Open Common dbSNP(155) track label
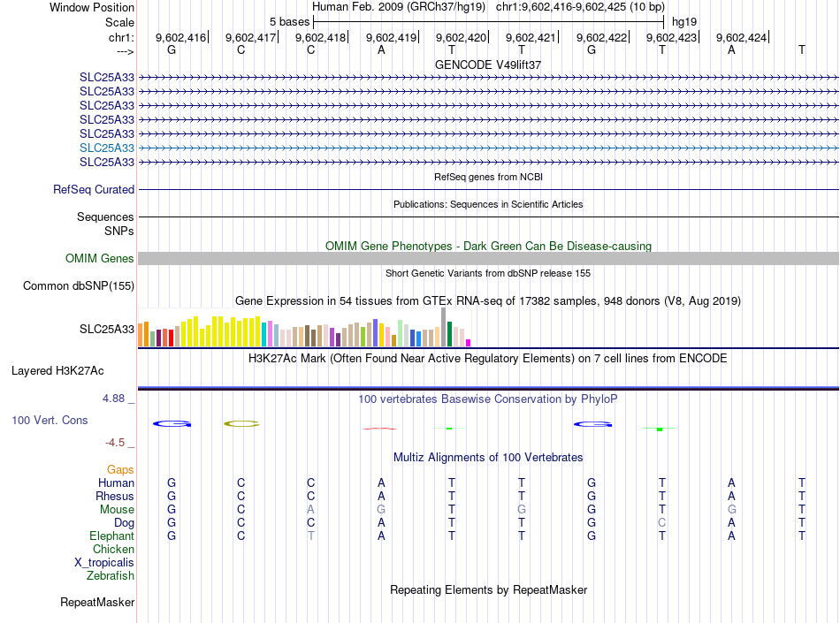This screenshot has height=623, width=840. pos(79,285)
